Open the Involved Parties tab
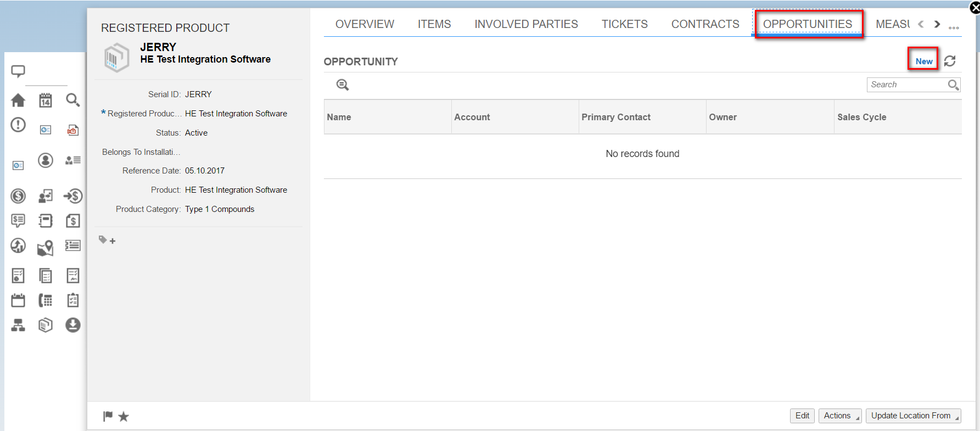 (x=526, y=24)
